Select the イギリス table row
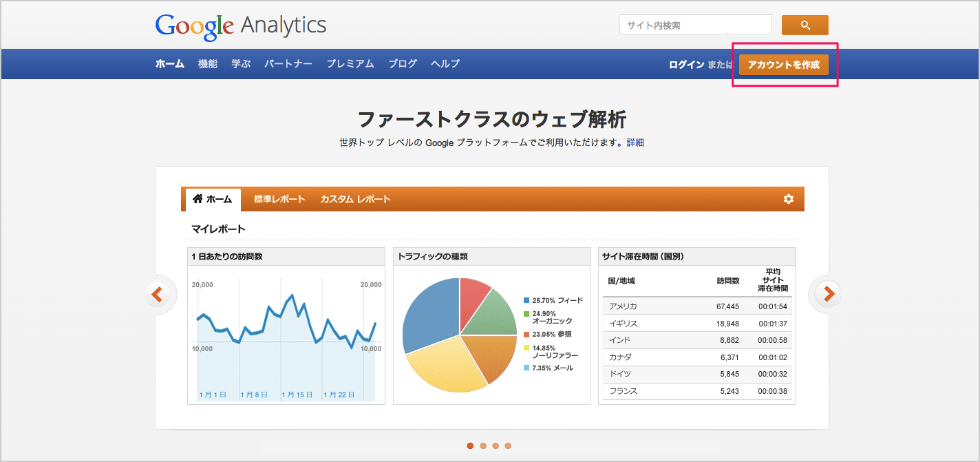This screenshot has height=462, width=980. [699, 324]
